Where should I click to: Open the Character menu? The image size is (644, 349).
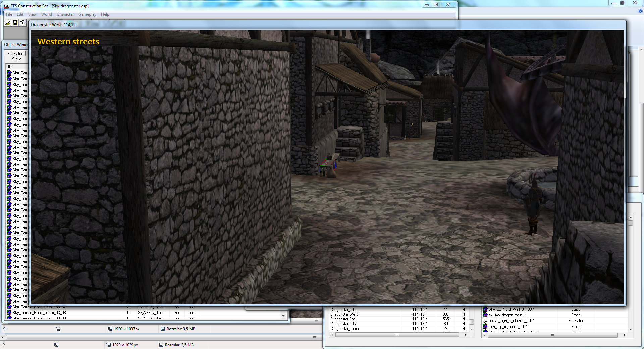[65, 14]
